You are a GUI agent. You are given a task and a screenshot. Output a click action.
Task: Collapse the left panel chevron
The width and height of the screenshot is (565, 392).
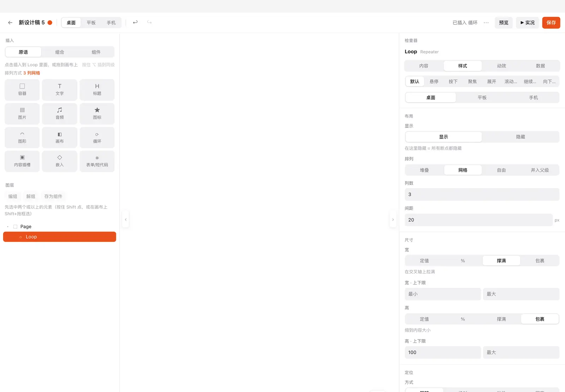tap(126, 219)
